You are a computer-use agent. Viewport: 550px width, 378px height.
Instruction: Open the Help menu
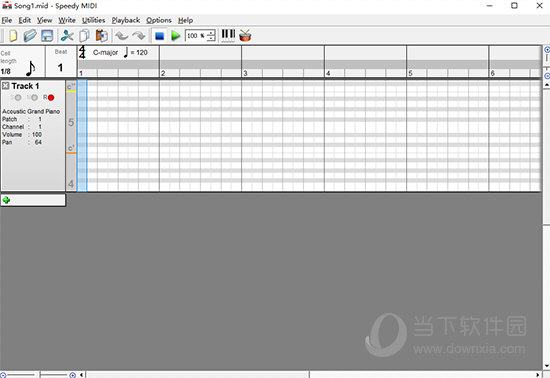[185, 20]
